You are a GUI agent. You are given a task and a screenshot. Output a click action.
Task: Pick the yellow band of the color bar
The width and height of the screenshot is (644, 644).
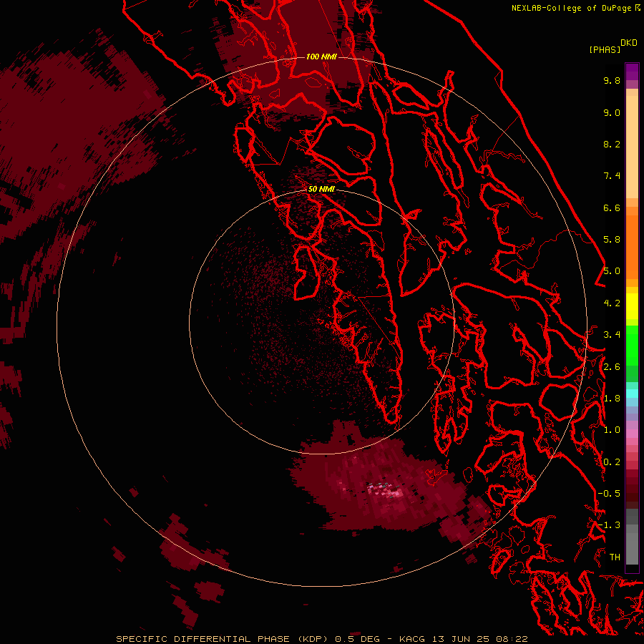point(632,306)
